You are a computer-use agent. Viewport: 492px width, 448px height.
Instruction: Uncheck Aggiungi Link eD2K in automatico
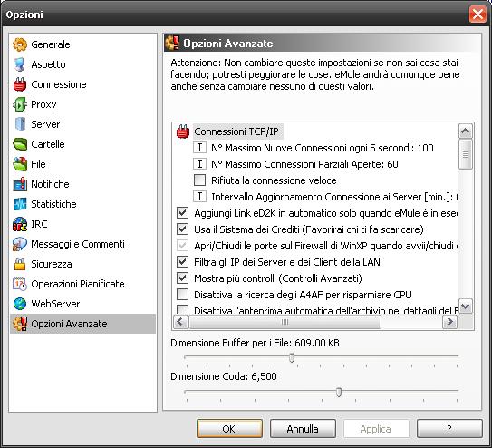click(183, 213)
